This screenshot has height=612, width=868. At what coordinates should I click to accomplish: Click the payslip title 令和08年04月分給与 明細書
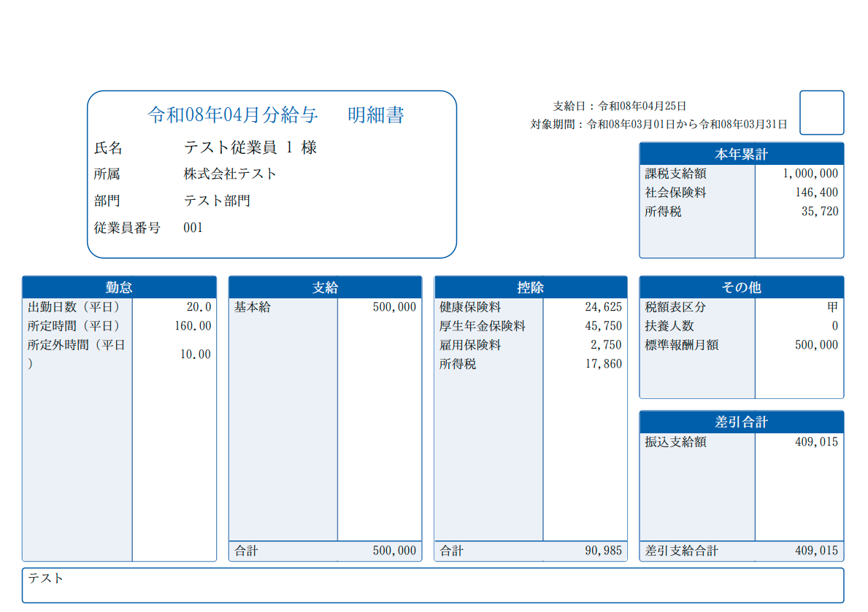tap(275, 115)
